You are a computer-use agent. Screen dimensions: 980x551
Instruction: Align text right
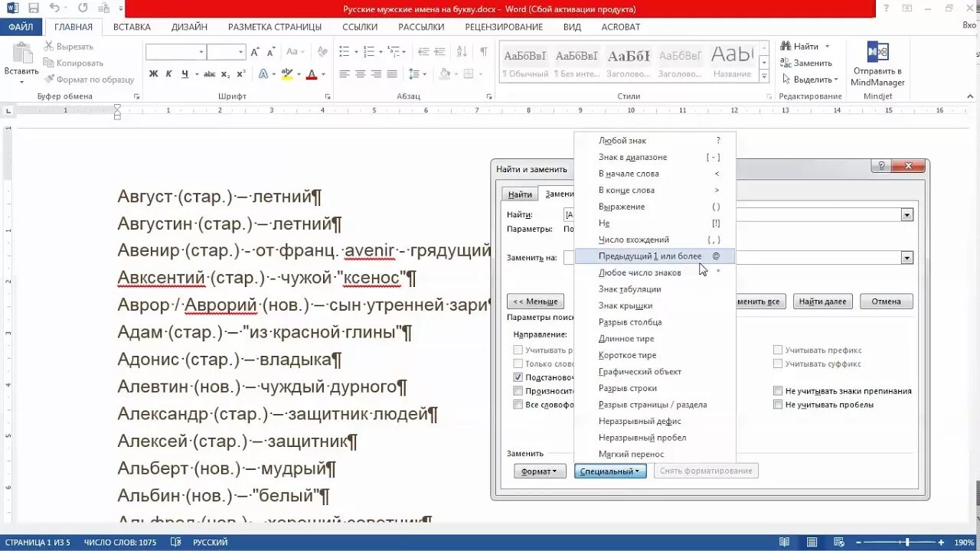tap(377, 74)
